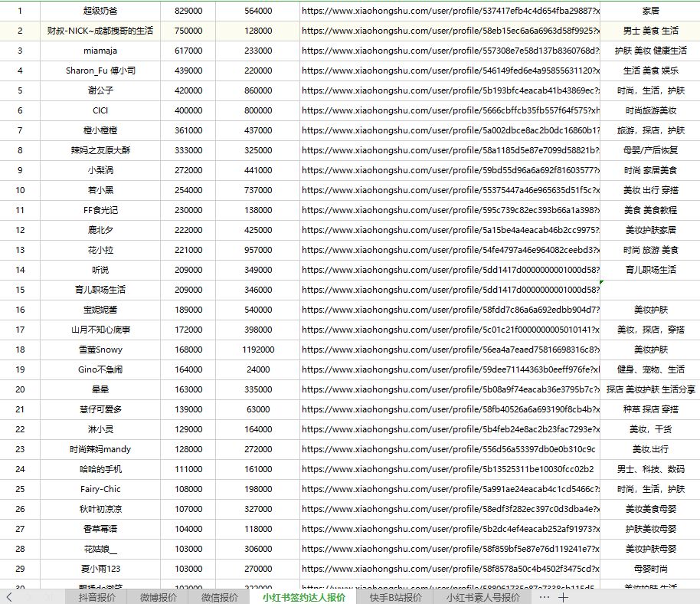Open the hidden sheets list via the ··· button
700x604 pixels.
point(543,596)
